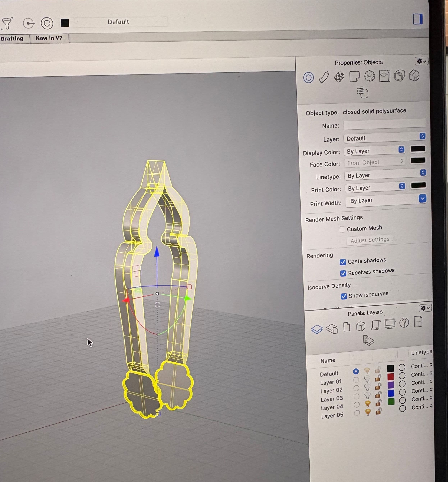Viewport: 448px width, 482px height.
Task: Open the selection filter funnel icon
Action: tap(7, 24)
